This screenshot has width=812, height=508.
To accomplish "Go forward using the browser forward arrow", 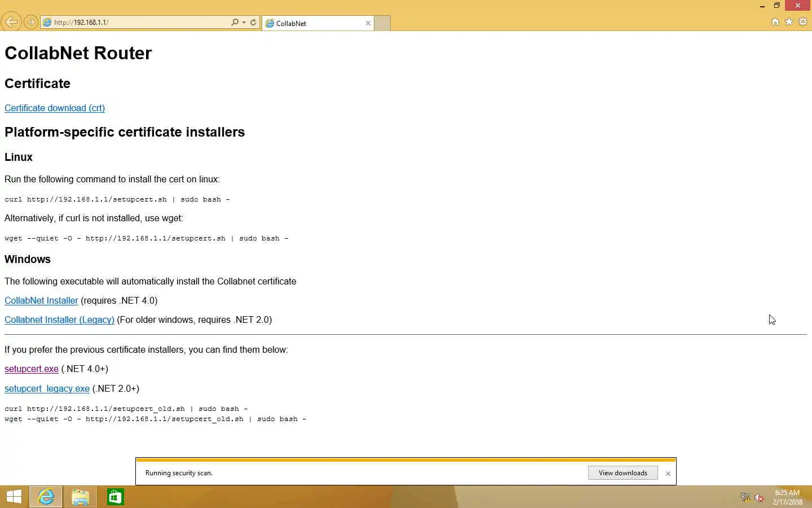I will pyautogui.click(x=31, y=23).
